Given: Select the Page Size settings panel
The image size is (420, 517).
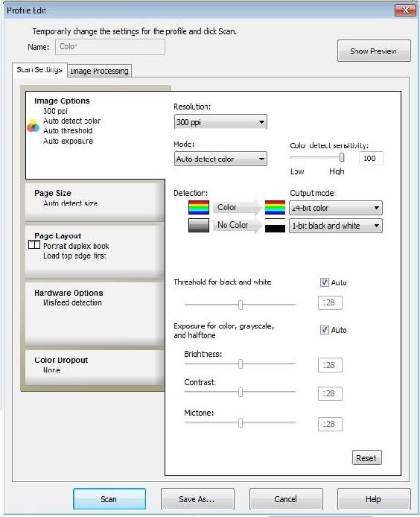Looking at the screenshot, I should pos(95,202).
